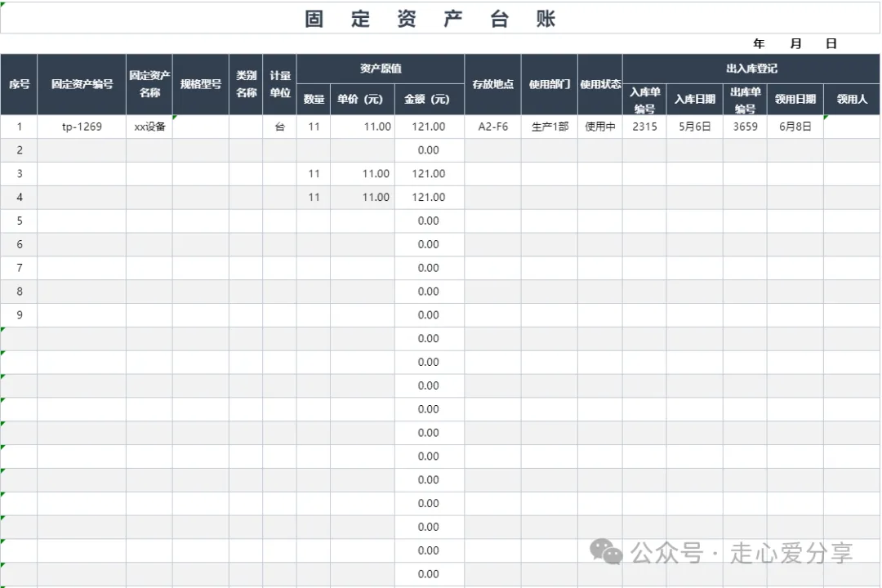Select serial number 9 cell
This screenshot has width=882, height=588.
click(19, 315)
